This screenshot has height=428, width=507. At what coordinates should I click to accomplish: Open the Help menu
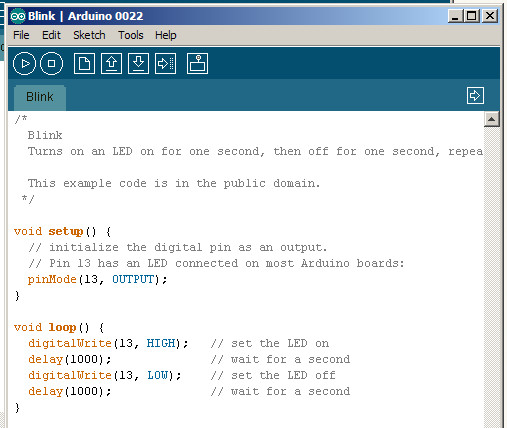click(166, 35)
